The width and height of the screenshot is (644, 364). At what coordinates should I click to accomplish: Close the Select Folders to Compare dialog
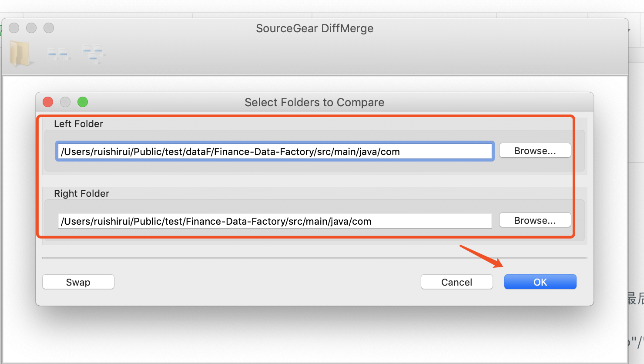(47, 101)
